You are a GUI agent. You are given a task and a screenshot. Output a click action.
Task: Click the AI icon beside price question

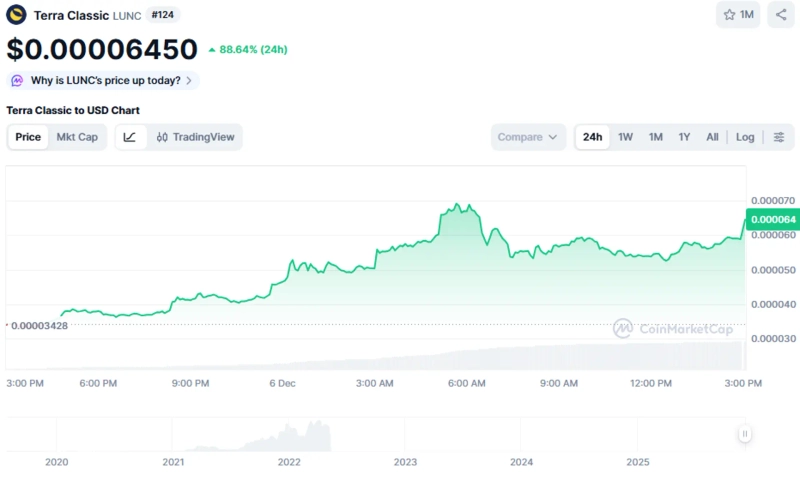(18, 80)
